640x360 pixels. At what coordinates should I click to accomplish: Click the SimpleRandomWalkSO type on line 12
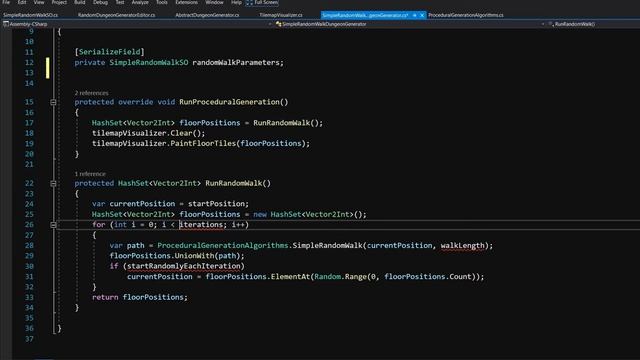tap(149, 62)
